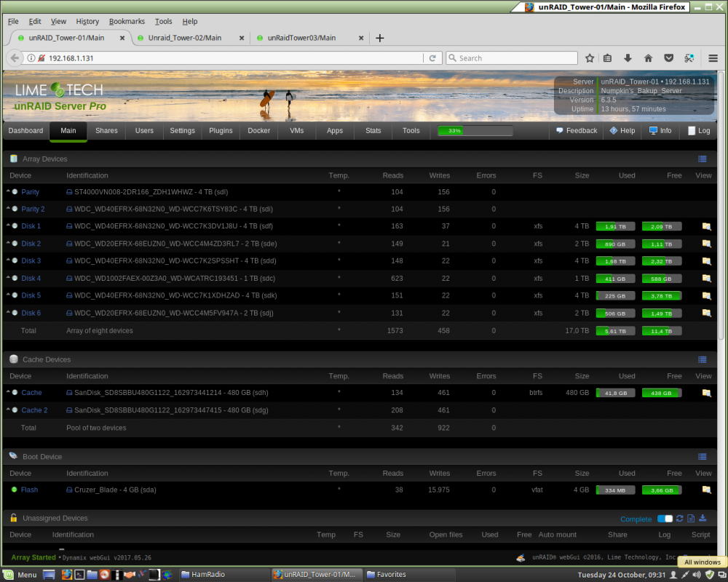Open HamRadio window from taskbar
This screenshot has width=728, height=582.
223,575
